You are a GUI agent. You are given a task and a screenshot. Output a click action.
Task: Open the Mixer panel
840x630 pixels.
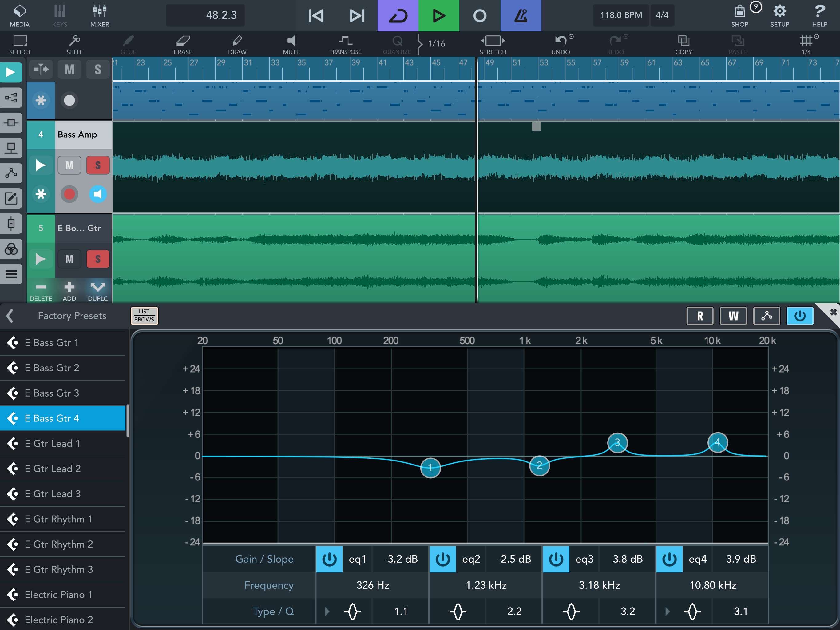(100, 16)
